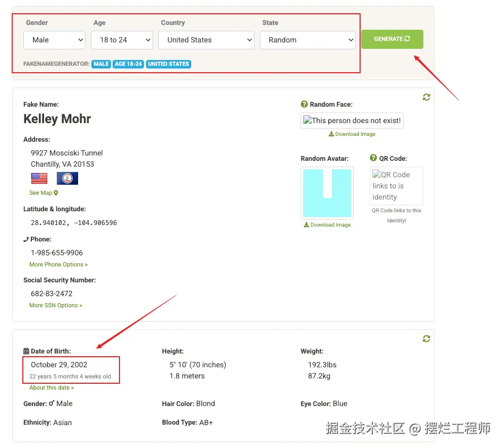Click the refresh icon beside Random Face
Viewport: 503px width, 448px height.
[x=426, y=97]
